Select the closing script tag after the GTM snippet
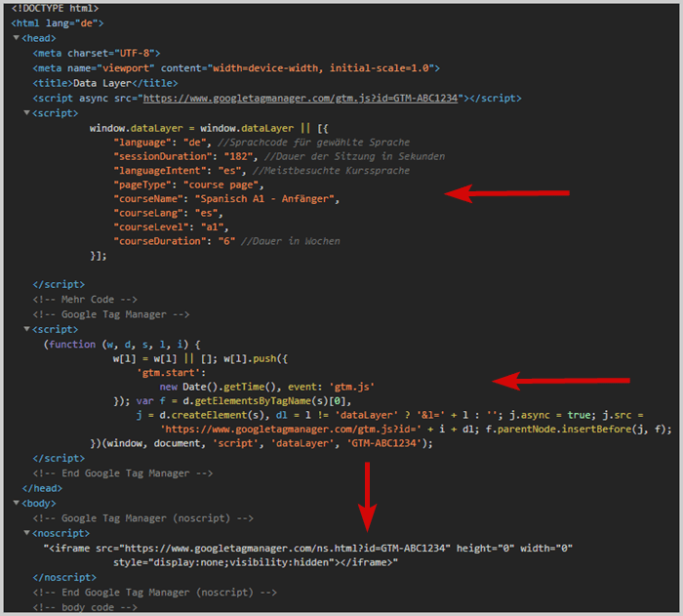 pyautogui.click(x=59, y=459)
